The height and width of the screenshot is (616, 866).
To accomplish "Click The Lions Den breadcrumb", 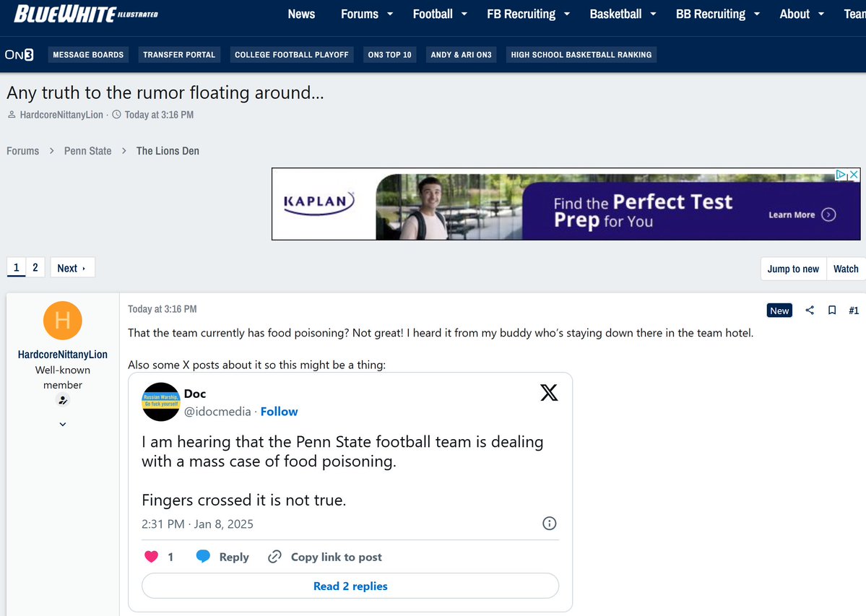I will (x=168, y=151).
